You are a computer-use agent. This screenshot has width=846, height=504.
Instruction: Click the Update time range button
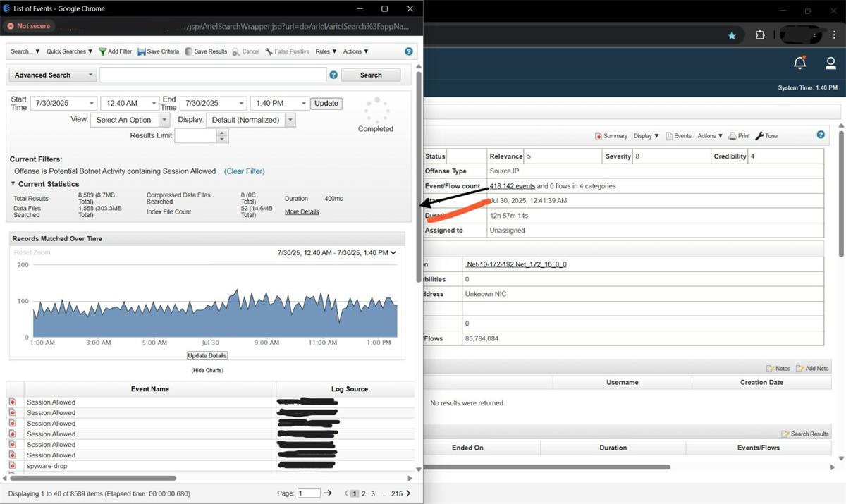[326, 103]
